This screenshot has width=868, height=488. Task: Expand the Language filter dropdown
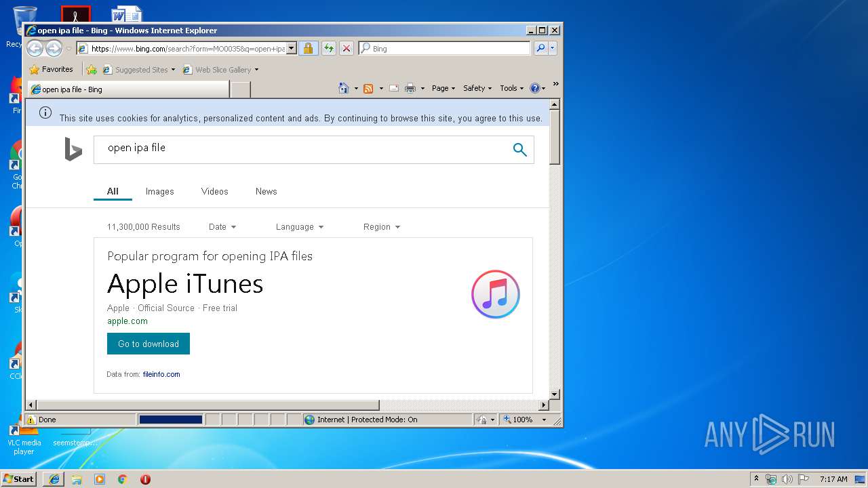click(x=300, y=226)
